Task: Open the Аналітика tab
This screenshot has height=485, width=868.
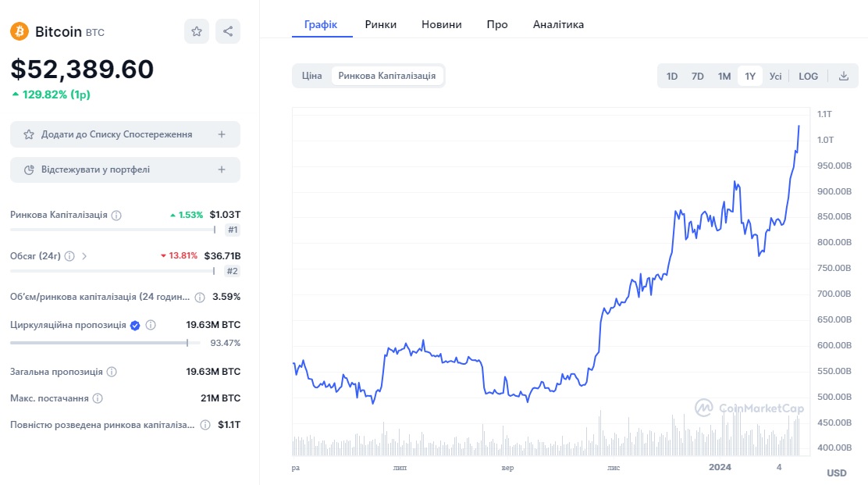Action: pos(559,24)
